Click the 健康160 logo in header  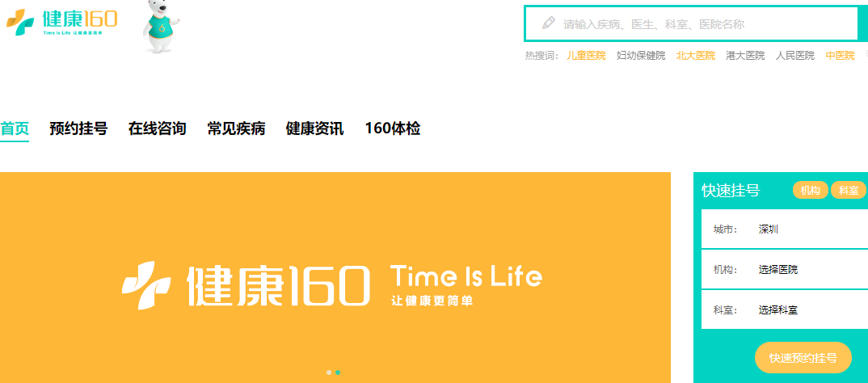(61, 21)
